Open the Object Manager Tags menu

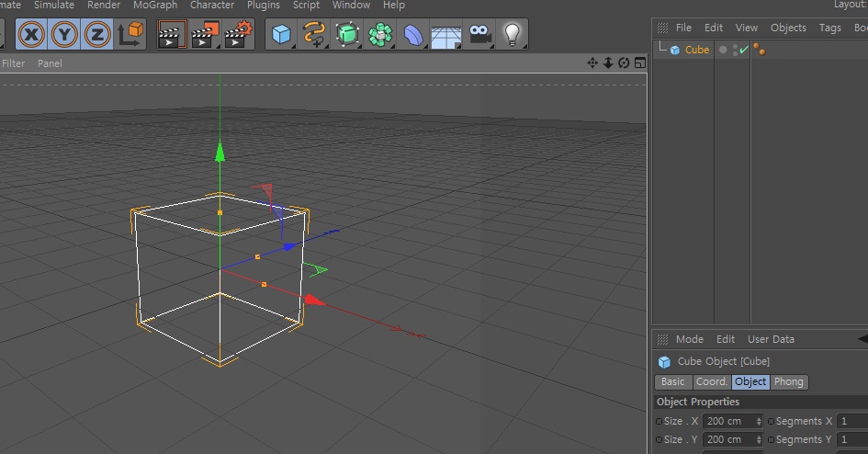[x=829, y=28]
